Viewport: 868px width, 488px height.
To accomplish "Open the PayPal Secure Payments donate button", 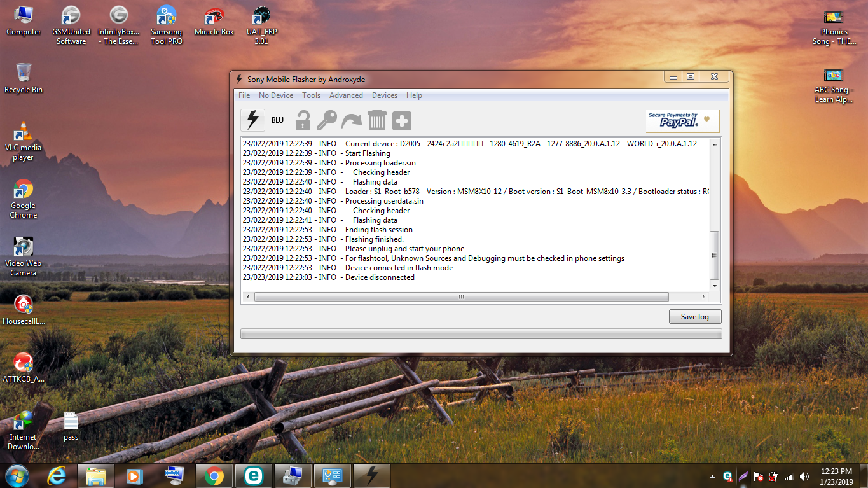I will coord(682,121).
